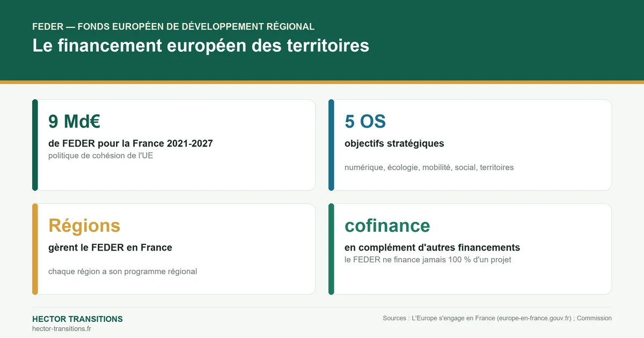
Task: Click 'en complément d'autres financements' text
Action: pos(432,248)
